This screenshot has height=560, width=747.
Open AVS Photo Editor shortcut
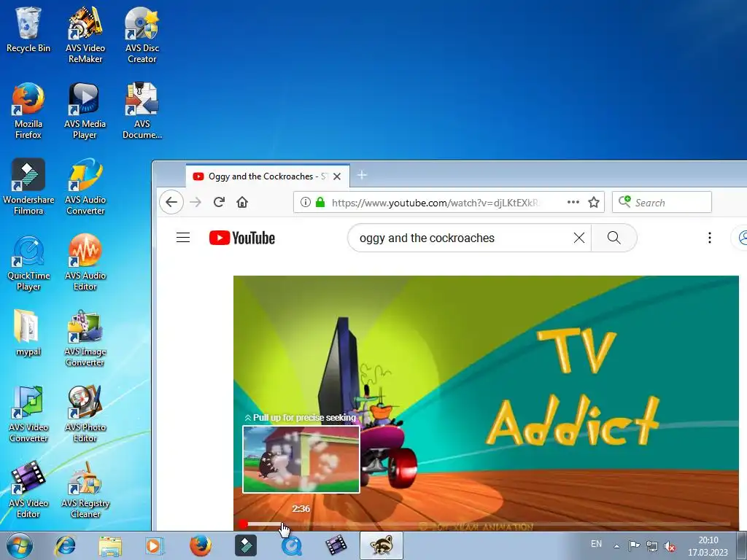85,414
